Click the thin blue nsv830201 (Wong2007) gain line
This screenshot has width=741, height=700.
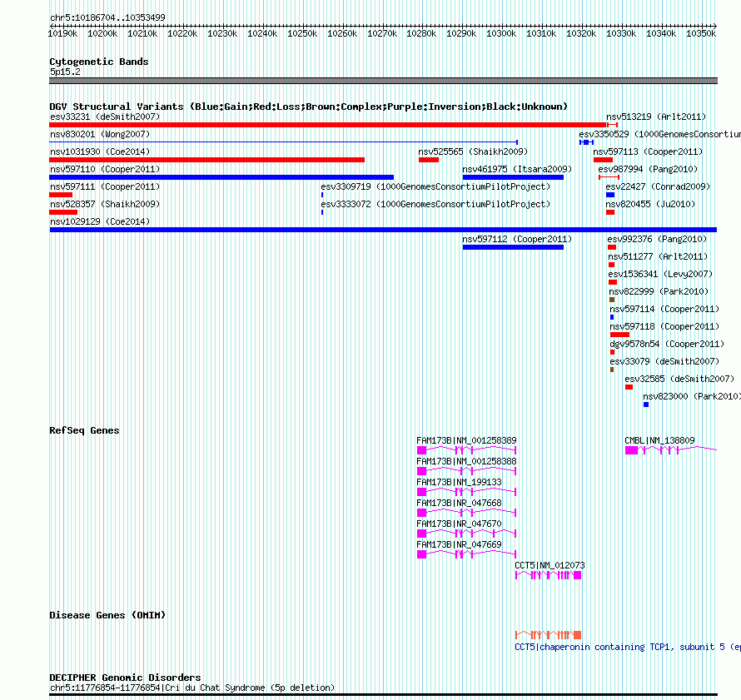[x=284, y=142]
